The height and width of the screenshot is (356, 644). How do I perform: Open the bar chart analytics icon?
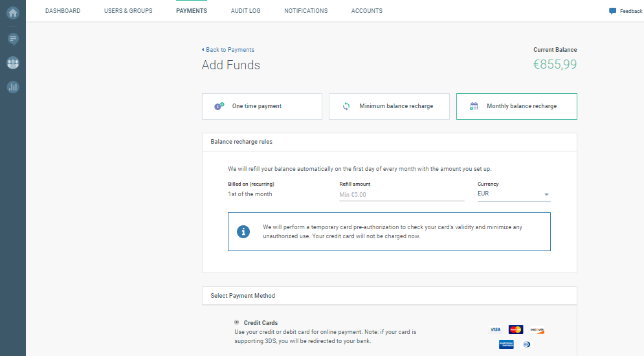click(13, 87)
